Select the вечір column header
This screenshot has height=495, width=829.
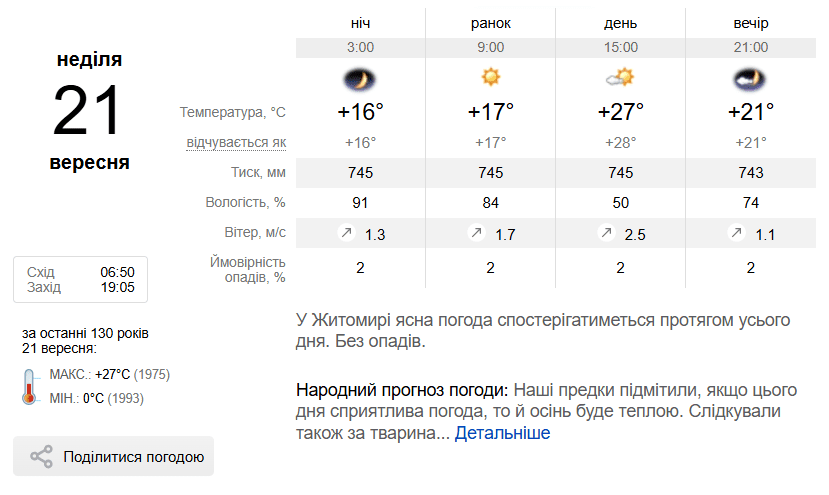[750, 22]
